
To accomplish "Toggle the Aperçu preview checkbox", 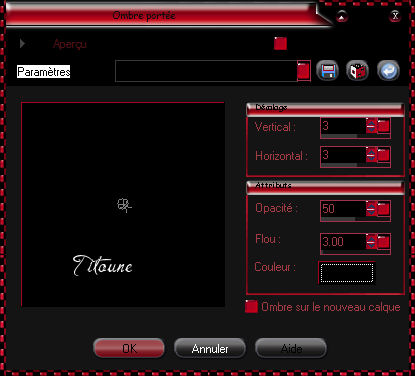I will pyautogui.click(x=280, y=43).
